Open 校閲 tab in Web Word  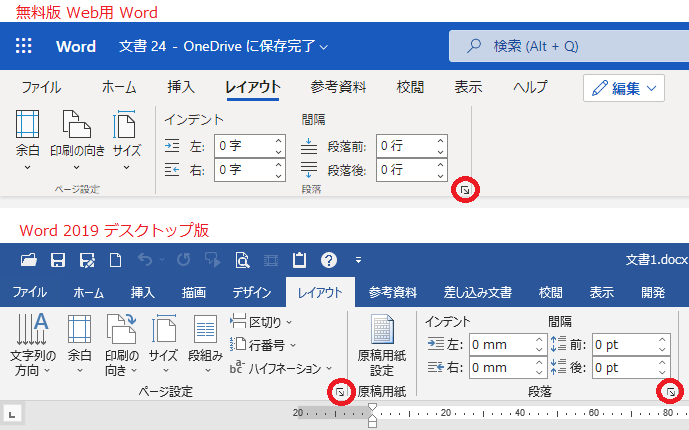410,87
